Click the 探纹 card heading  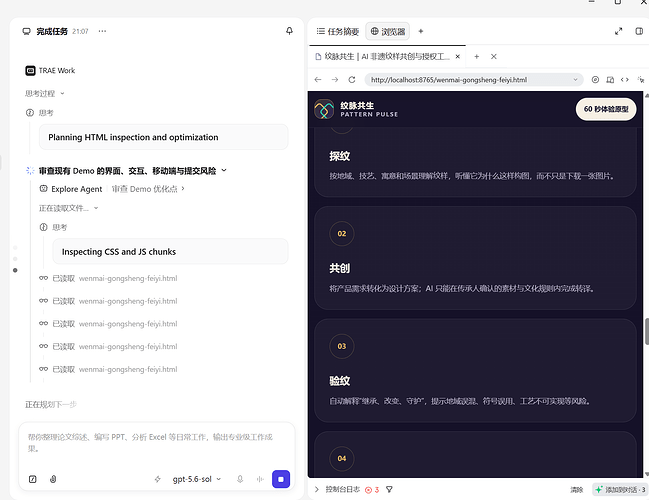(x=340, y=156)
